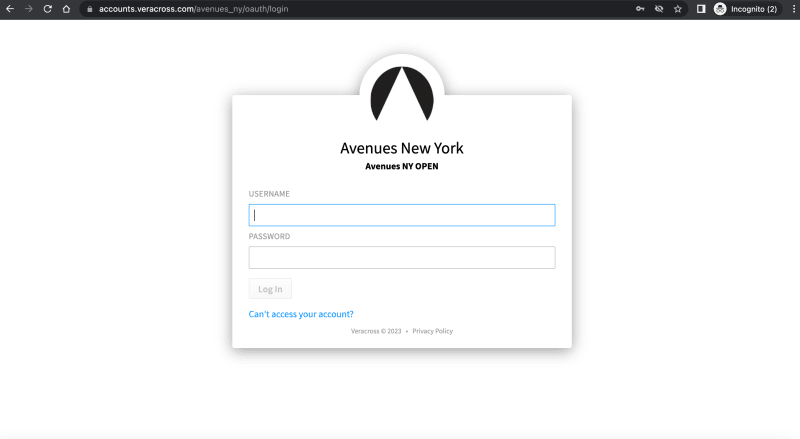View site info via the padlock icon
Viewport: 800px width, 439px height.
pyautogui.click(x=90, y=9)
